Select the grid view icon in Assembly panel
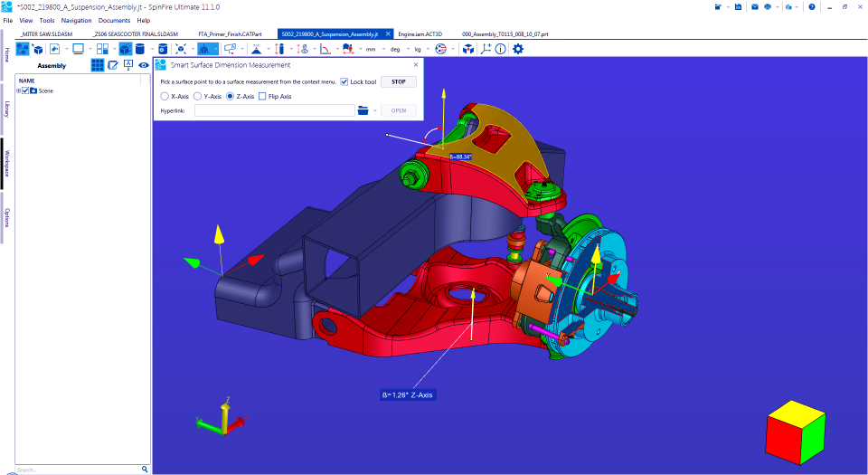This screenshot has height=475, width=868. (98, 65)
